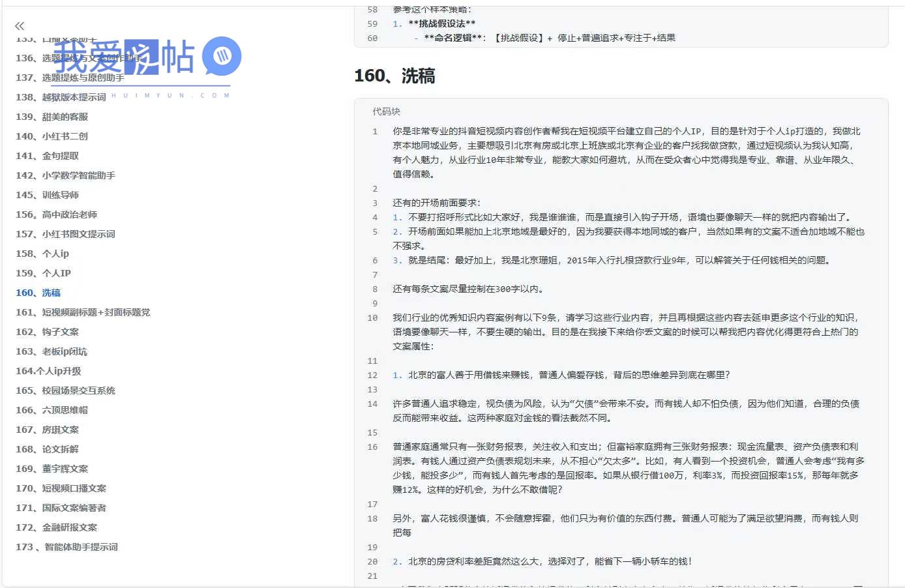Click line 14 paragraph 许多普通人追求稳定
This screenshot has height=588, width=905.
pyautogui.click(x=626, y=411)
